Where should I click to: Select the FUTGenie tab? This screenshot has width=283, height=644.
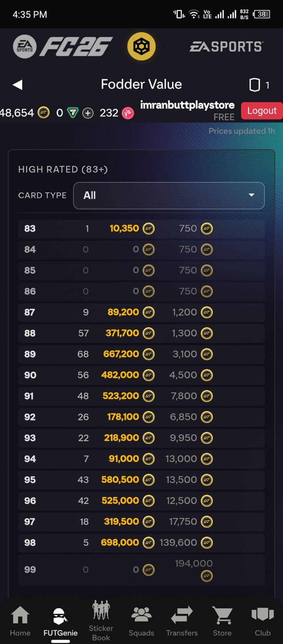point(60,622)
